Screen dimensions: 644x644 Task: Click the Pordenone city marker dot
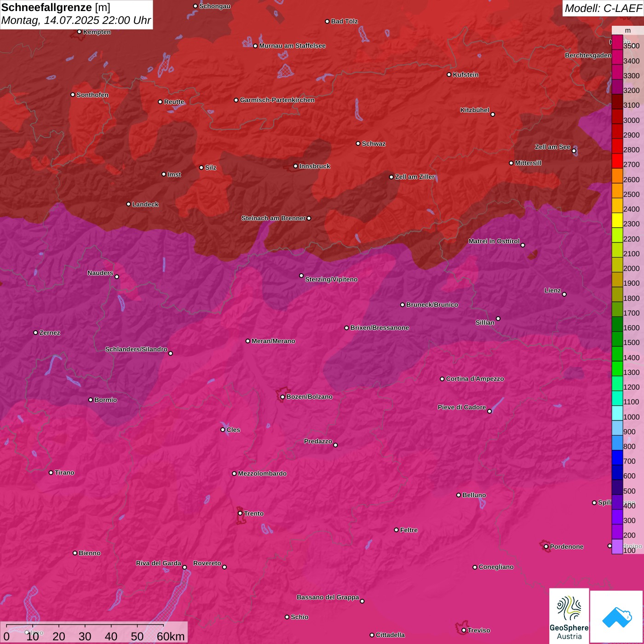coord(546,546)
